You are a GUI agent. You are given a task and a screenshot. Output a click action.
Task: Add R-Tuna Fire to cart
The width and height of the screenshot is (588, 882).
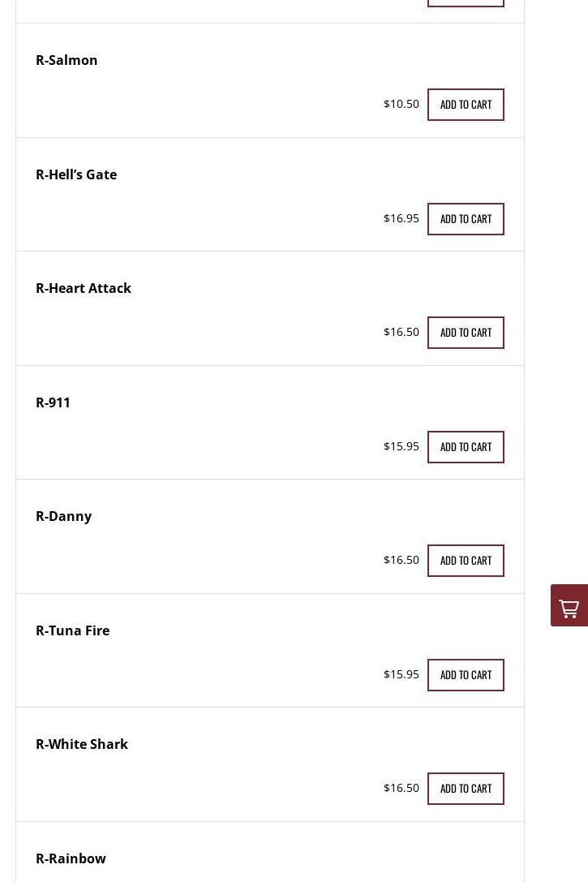pos(466,675)
